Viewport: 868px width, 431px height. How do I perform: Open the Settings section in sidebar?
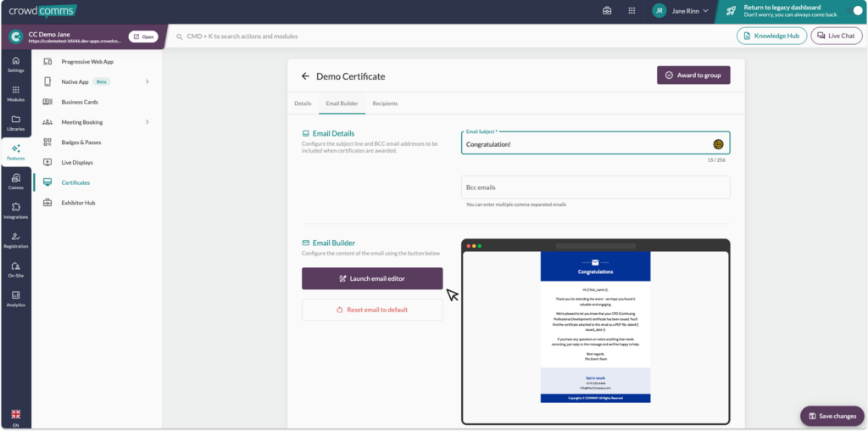point(15,64)
